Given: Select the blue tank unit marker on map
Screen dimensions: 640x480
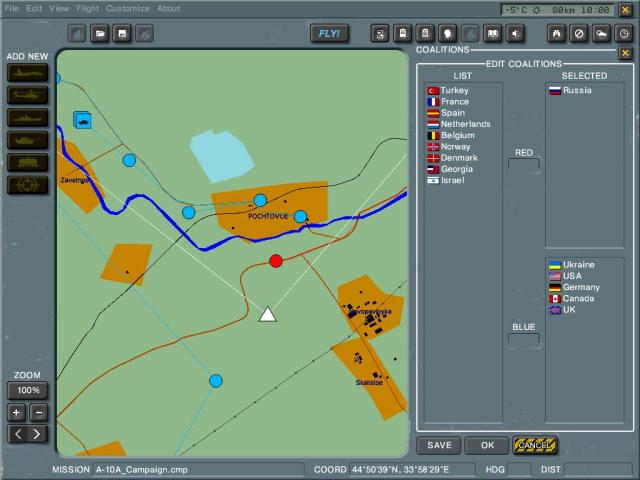Looking at the screenshot, I should click(x=83, y=120).
